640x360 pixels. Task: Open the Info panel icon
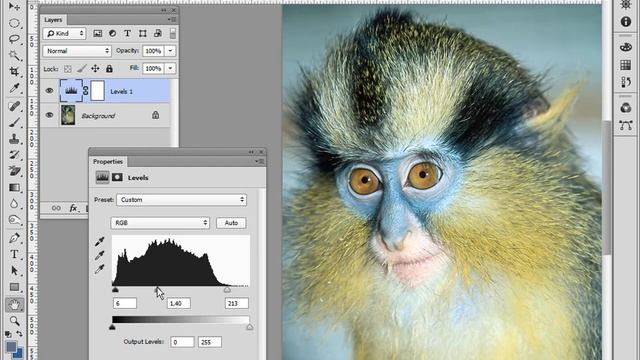tap(626, 21)
